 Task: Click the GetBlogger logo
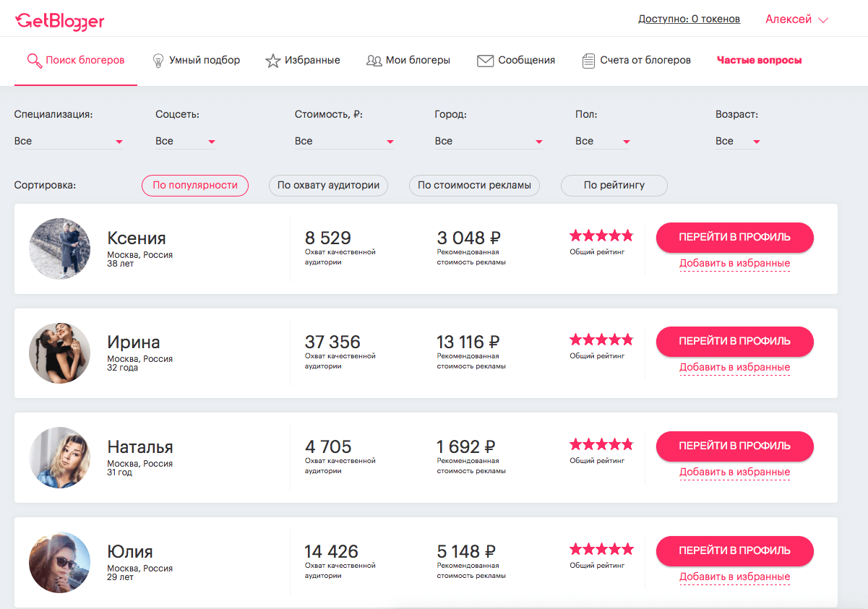tap(60, 21)
